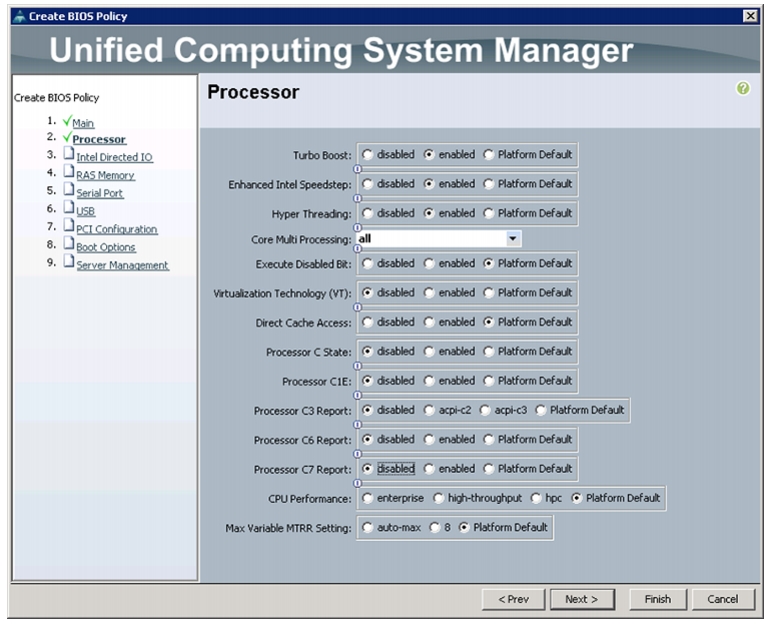This screenshot has width=767, height=642.
Task: Go back with the Prev button
Action: 513,599
